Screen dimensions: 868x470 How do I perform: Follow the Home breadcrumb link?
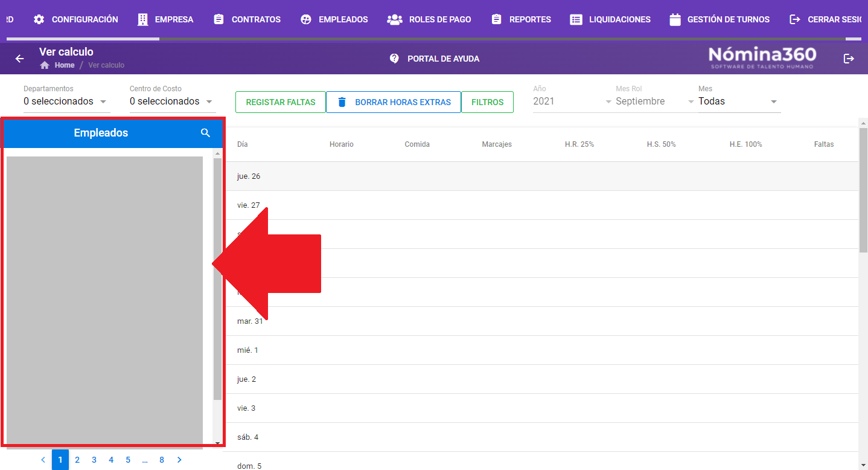[65, 65]
